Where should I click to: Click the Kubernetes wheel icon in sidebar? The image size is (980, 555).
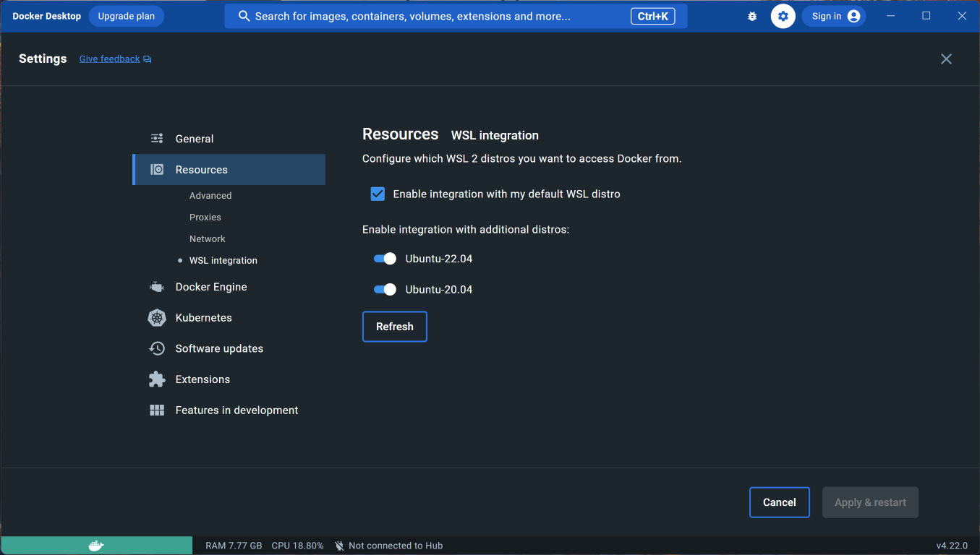pyautogui.click(x=157, y=318)
